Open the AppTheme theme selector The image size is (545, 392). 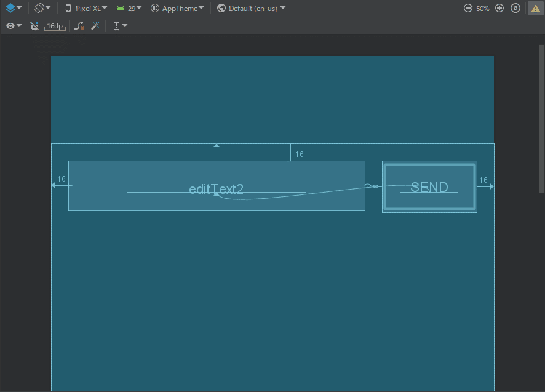177,9
